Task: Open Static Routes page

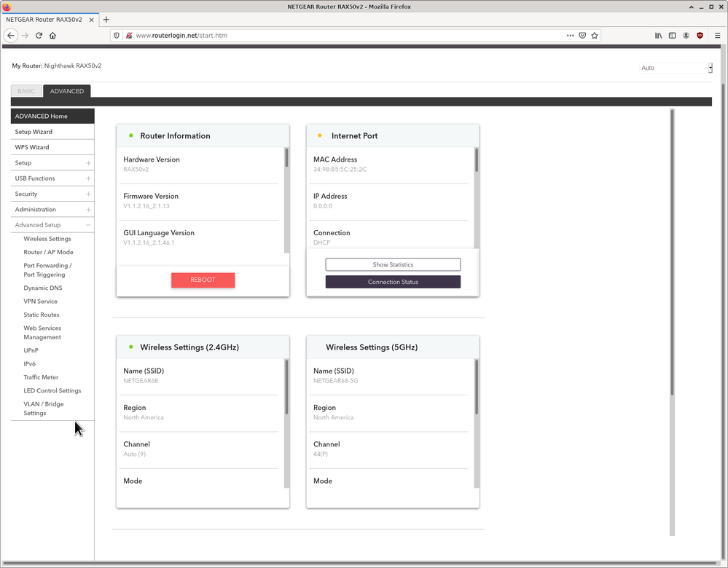Action: [42, 315]
